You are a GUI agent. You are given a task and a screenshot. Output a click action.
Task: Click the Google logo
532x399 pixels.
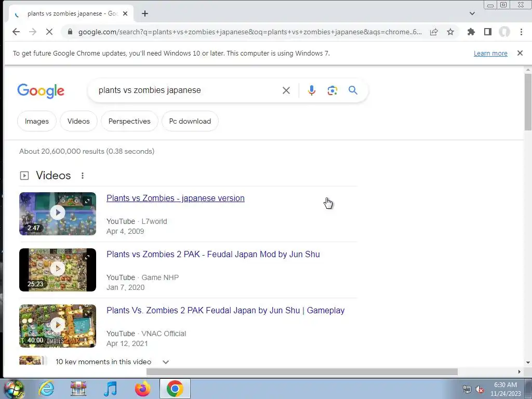[41, 90]
